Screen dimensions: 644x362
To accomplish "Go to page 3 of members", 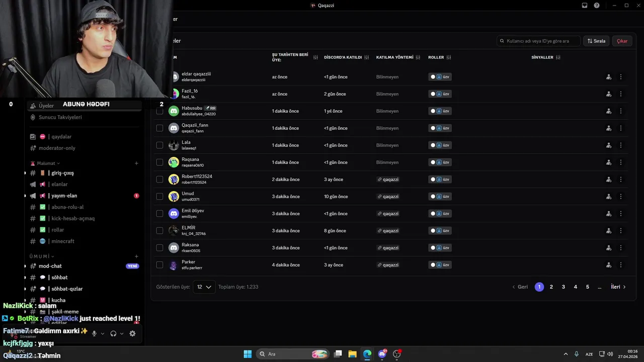I will (x=563, y=287).
